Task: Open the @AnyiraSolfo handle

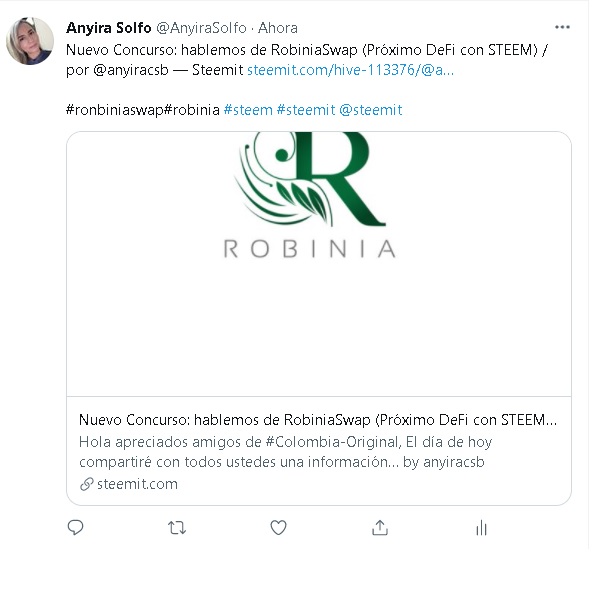Action: [x=201, y=28]
